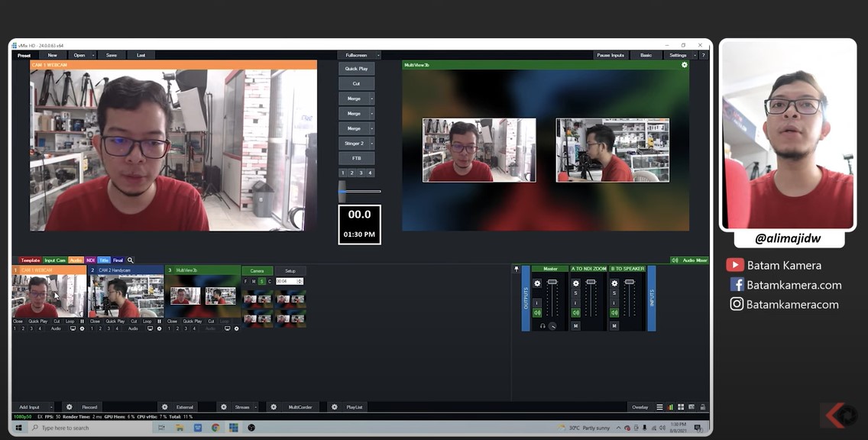Select the Input Cam category tab
The image size is (868, 440).
54,260
